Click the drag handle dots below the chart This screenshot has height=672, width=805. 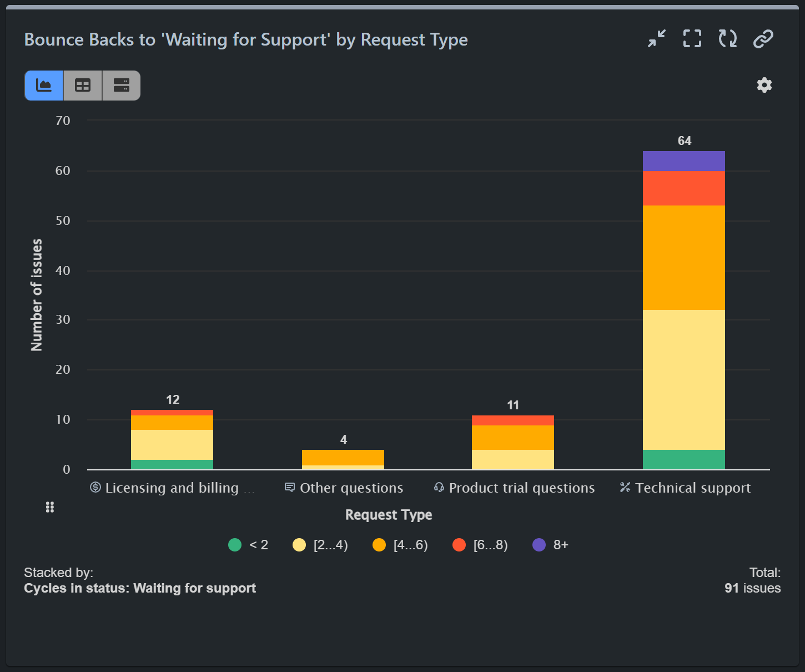click(50, 507)
